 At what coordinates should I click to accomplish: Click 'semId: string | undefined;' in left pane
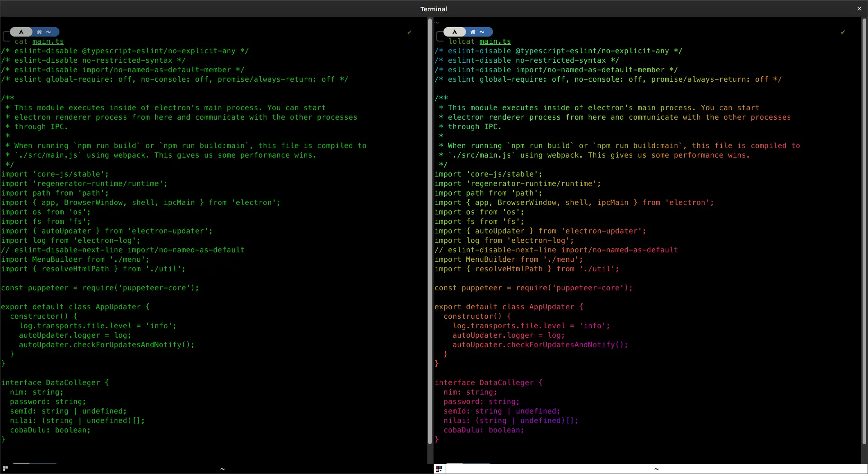click(69, 411)
